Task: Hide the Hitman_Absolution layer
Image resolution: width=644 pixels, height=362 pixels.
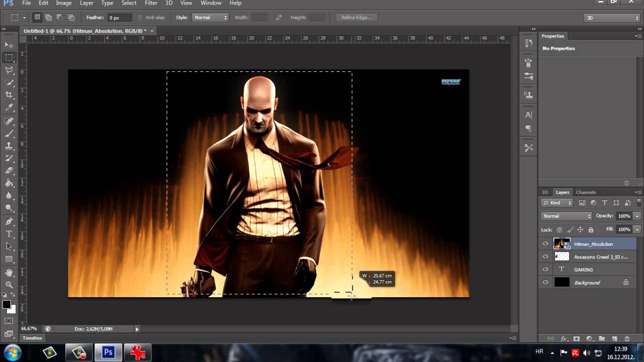Action: 545,244
